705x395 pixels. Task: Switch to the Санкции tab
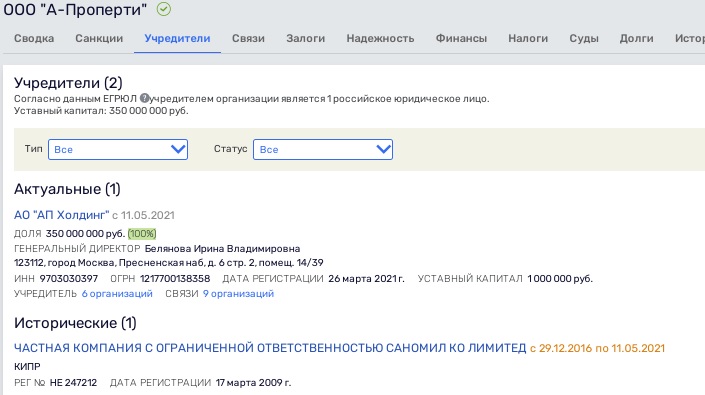pos(99,39)
